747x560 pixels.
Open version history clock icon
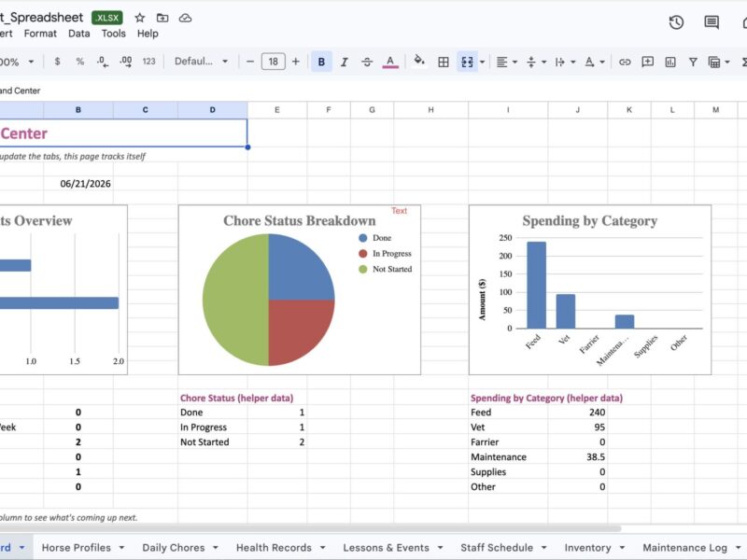point(676,22)
